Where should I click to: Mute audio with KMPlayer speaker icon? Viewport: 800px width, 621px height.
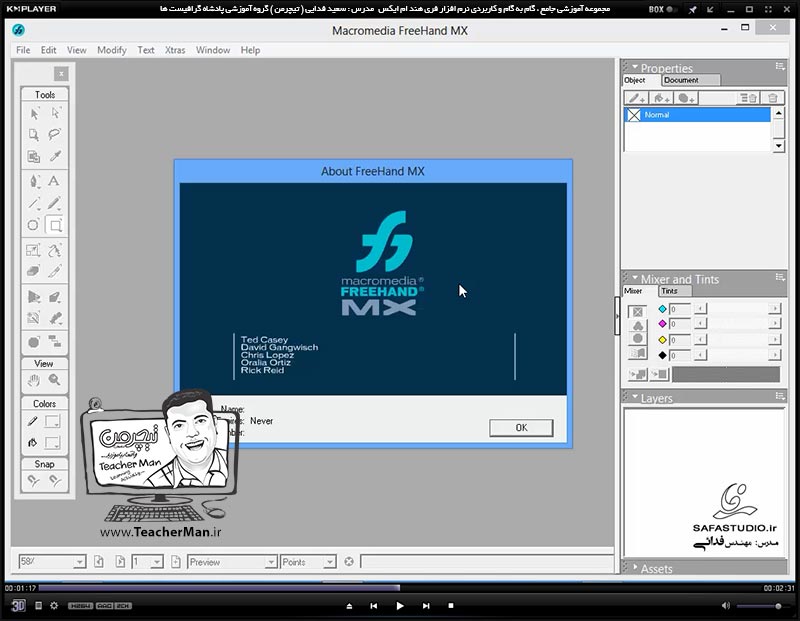pos(726,606)
